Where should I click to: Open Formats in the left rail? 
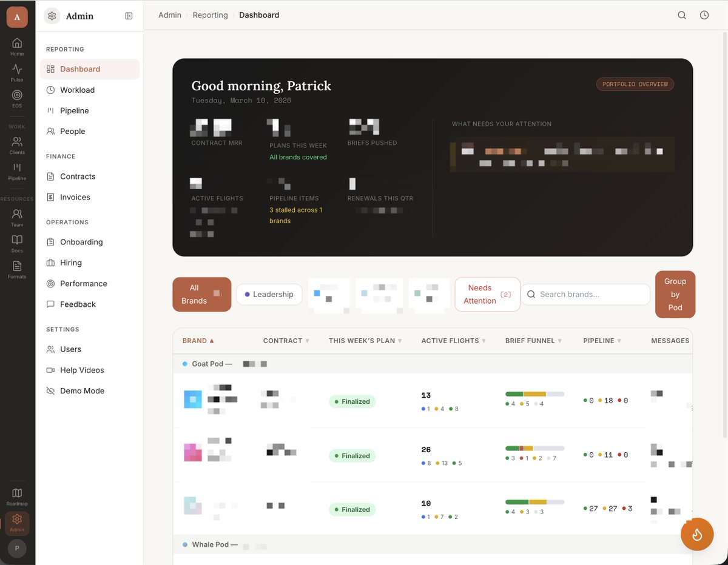[x=17, y=270]
